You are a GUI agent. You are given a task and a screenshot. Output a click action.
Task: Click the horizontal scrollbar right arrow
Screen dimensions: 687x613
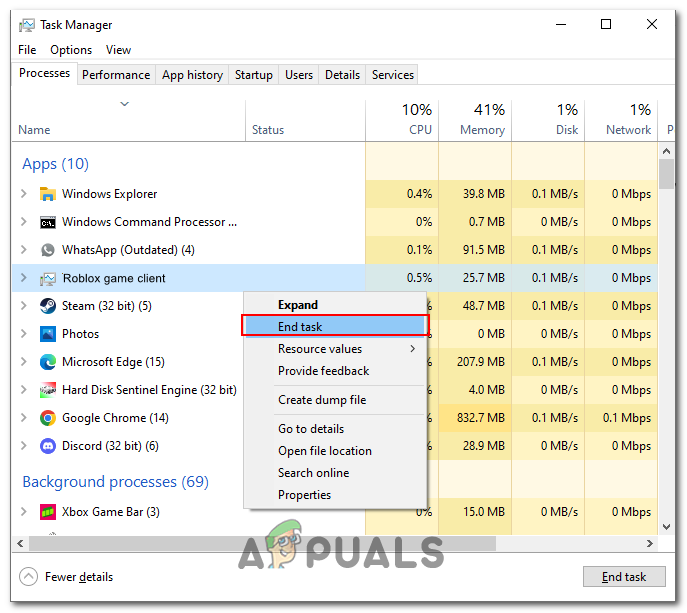(x=650, y=543)
